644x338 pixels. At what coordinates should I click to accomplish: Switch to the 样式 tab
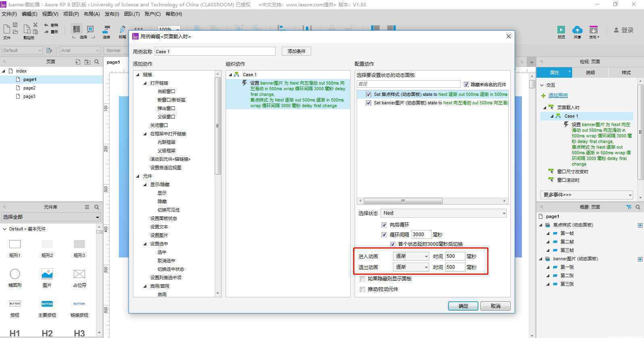[626, 73]
